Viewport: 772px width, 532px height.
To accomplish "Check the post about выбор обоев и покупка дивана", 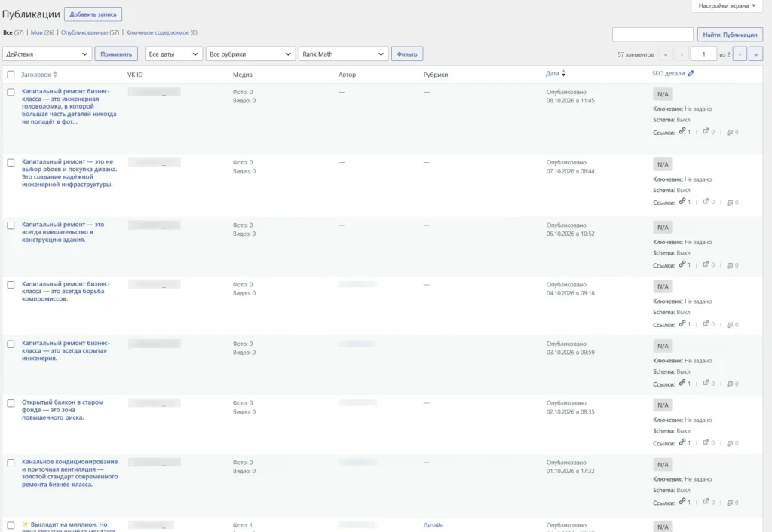I will coord(11,163).
